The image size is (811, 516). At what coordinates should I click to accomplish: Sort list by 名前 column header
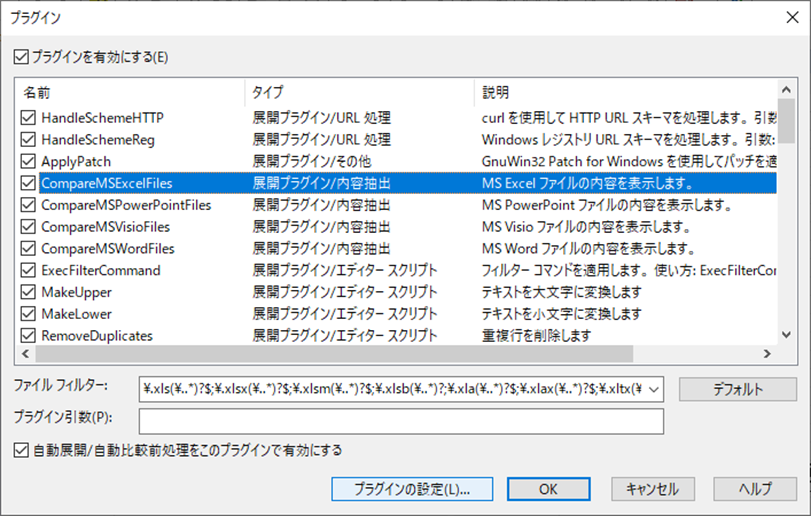click(x=130, y=92)
